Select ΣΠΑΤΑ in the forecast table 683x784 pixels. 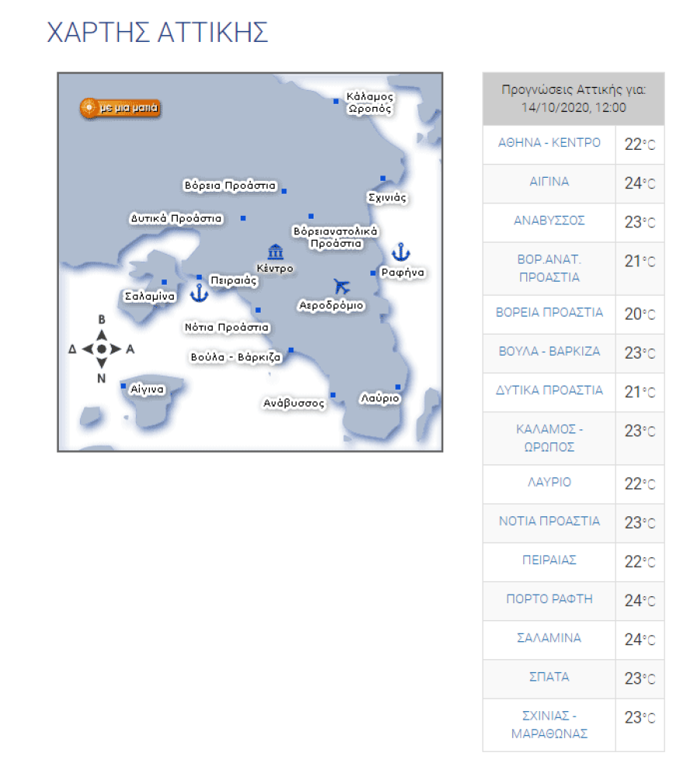[x=549, y=676]
